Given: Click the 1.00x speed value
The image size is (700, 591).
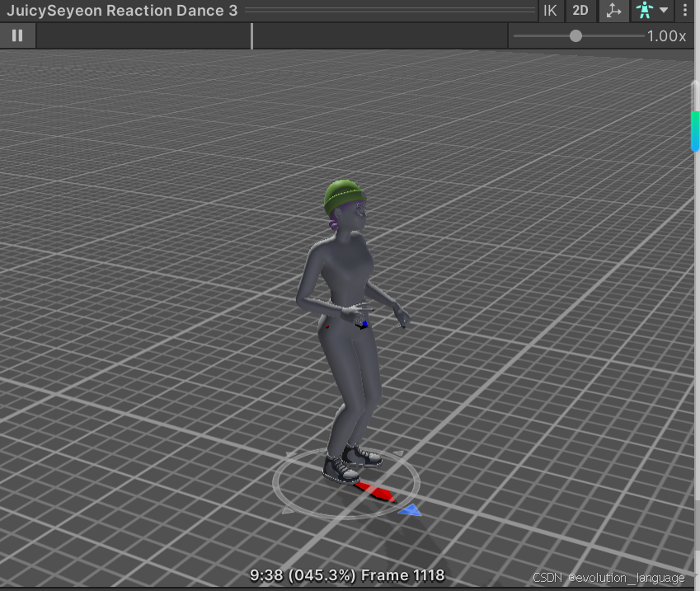Looking at the screenshot, I should click(666, 35).
